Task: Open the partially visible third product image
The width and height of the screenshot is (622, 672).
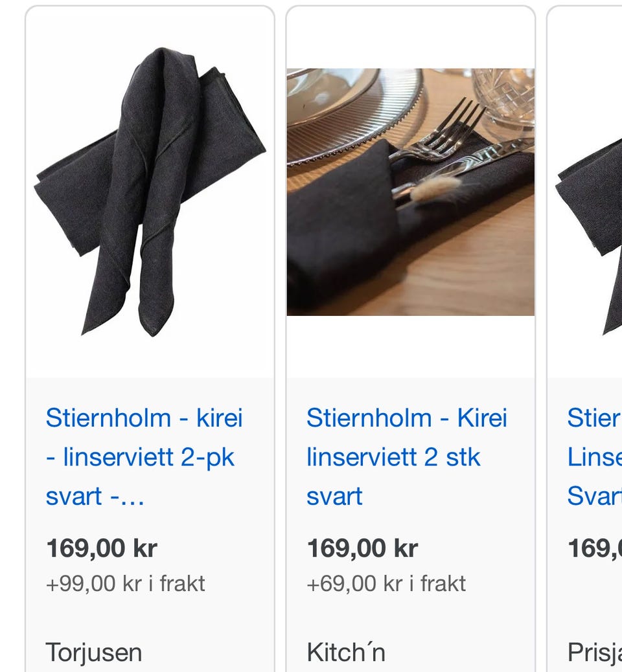Action: pyautogui.click(x=588, y=236)
